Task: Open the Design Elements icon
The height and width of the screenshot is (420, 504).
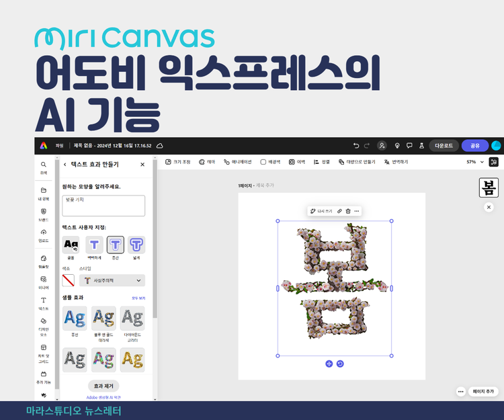Action: coord(44,321)
